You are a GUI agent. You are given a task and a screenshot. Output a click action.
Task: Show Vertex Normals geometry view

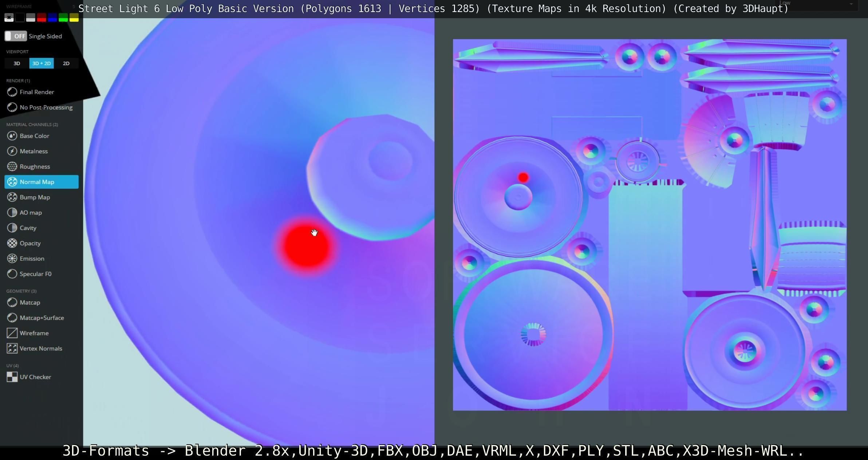click(x=40, y=349)
